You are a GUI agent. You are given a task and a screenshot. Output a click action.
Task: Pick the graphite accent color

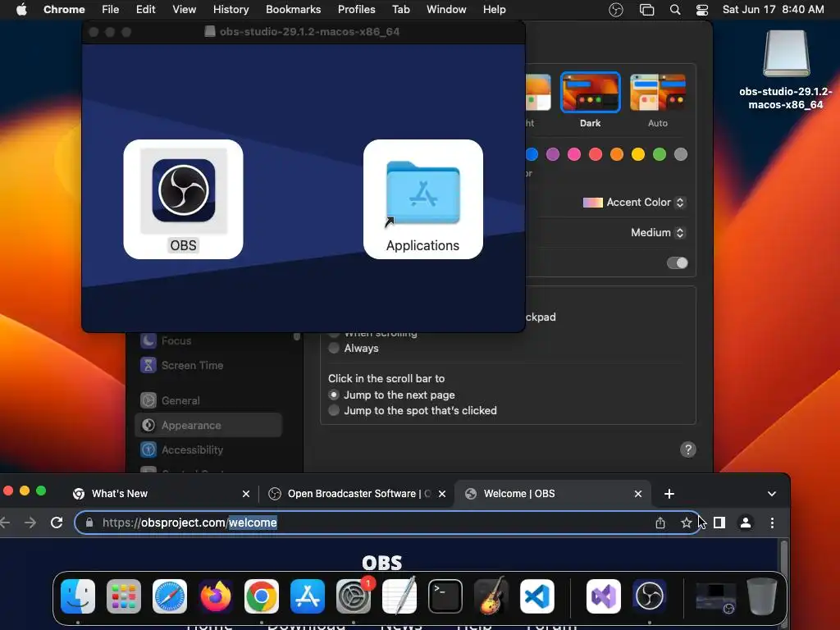681,154
